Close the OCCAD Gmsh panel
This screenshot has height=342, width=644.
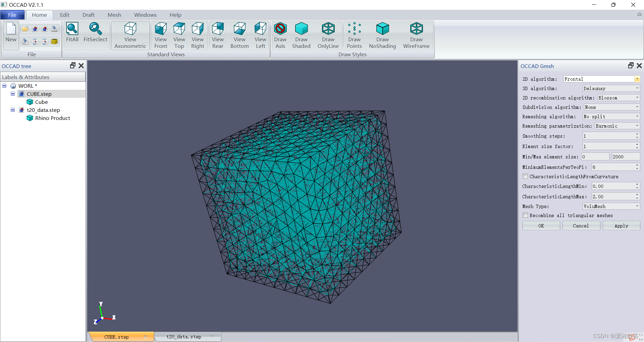pyautogui.click(x=639, y=66)
